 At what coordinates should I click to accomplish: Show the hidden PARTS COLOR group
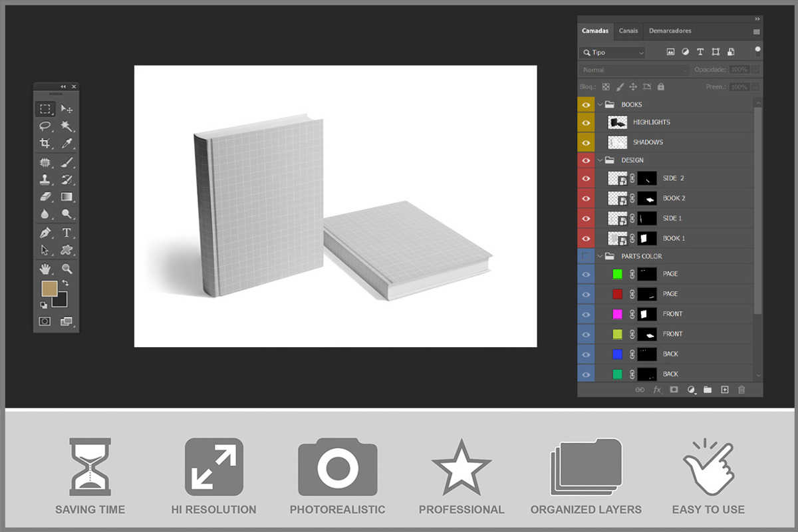[586, 256]
